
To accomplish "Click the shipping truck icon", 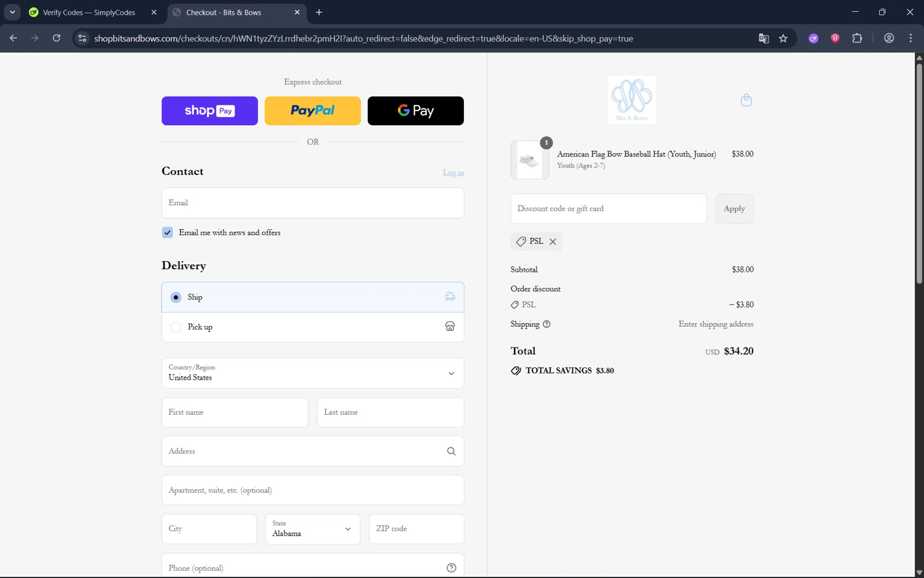I will (450, 297).
